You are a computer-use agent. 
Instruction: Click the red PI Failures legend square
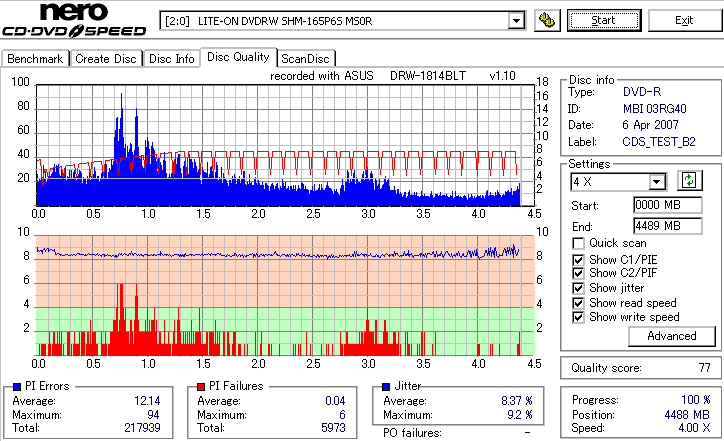201,387
